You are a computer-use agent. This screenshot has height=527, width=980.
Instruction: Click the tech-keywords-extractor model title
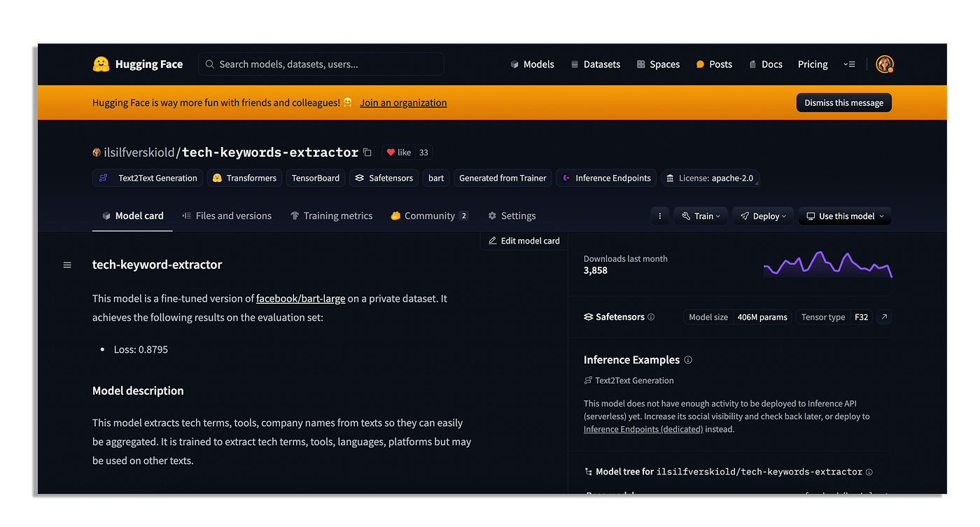[x=270, y=153]
